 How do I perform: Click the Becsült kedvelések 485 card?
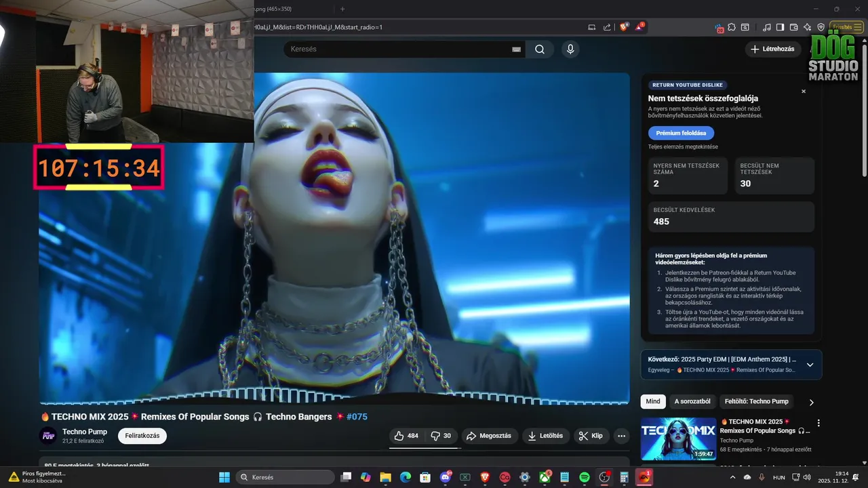[x=731, y=217]
